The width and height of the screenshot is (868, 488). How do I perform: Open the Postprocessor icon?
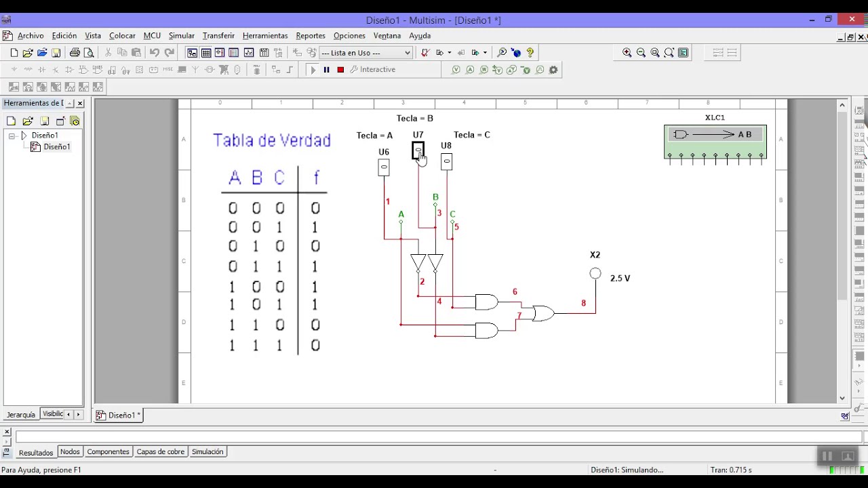coord(264,52)
